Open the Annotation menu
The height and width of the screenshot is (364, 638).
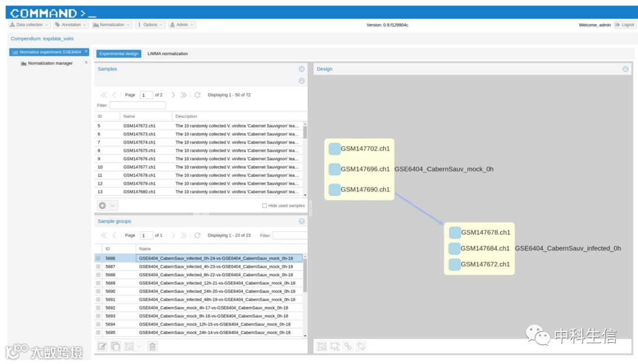pyautogui.click(x=71, y=25)
